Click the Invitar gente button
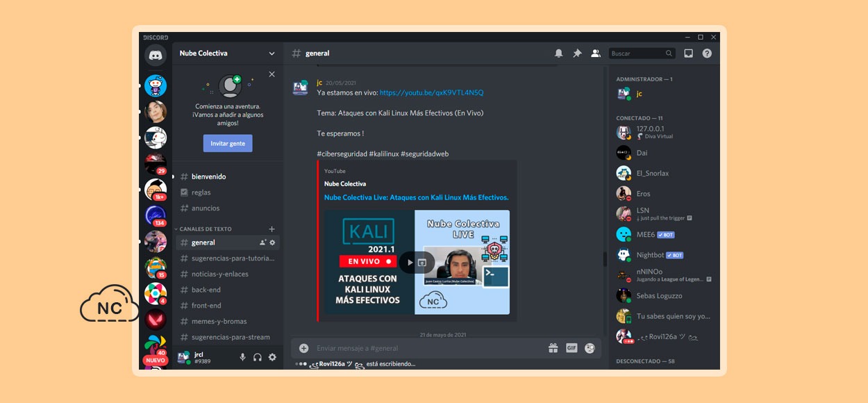This screenshot has width=868, height=403. [228, 143]
